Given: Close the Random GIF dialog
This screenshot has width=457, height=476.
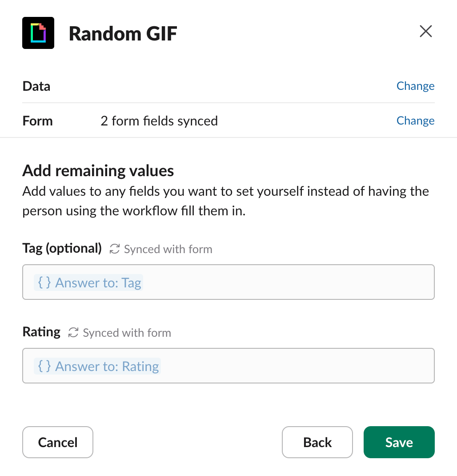Looking at the screenshot, I should coord(425,32).
